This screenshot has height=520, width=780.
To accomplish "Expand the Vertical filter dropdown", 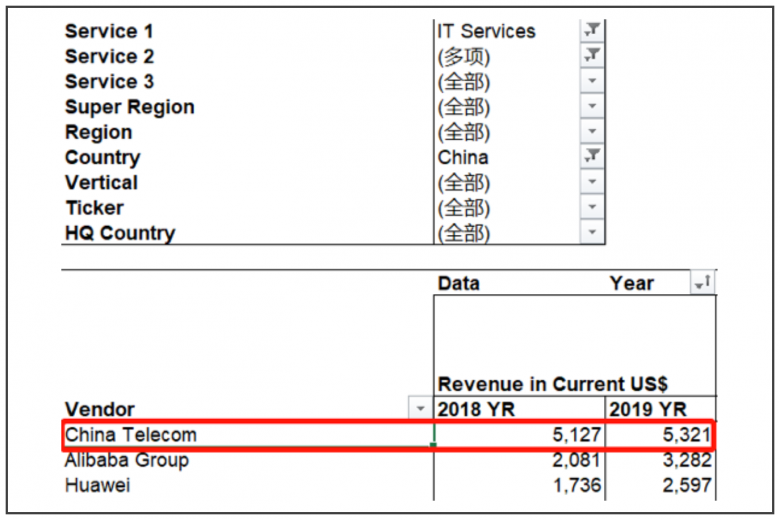I will click(592, 182).
